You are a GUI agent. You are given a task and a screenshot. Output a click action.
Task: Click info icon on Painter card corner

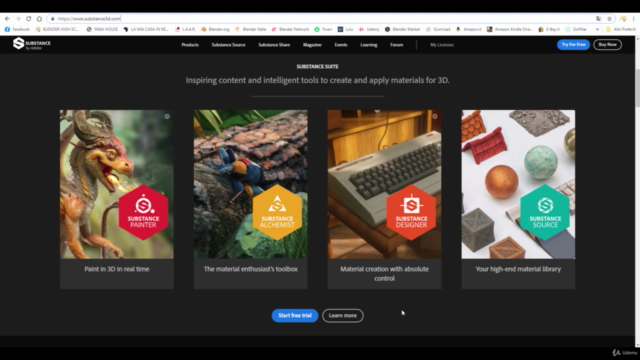(x=167, y=116)
